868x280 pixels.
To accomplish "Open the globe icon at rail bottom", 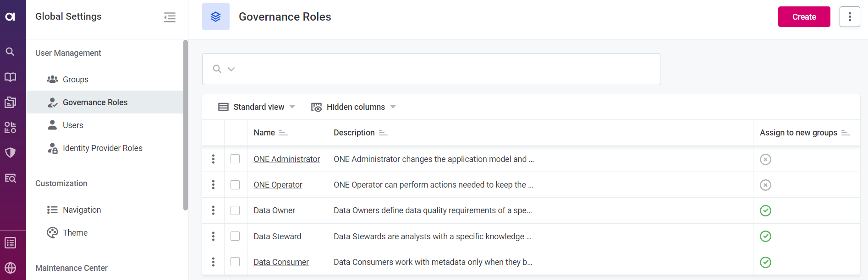I will point(10,268).
